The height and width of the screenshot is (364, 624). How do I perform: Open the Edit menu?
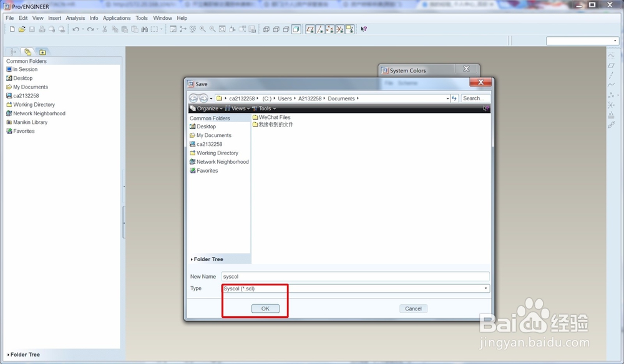click(23, 18)
